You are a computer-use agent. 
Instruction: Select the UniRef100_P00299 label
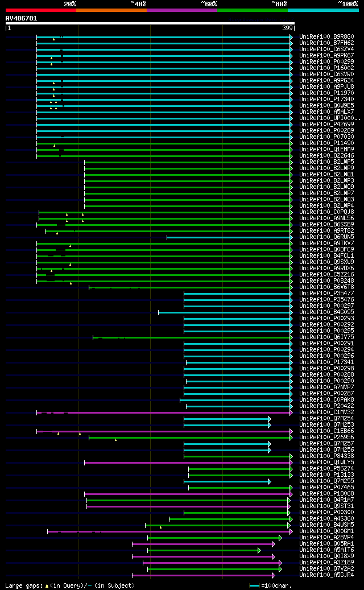click(x=326, y=61)
